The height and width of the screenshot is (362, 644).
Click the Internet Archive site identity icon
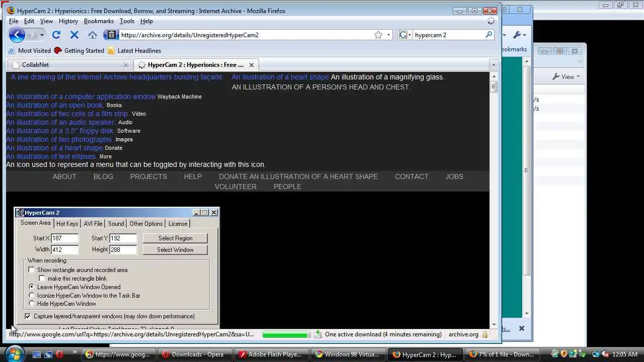[x=111, y=35]
